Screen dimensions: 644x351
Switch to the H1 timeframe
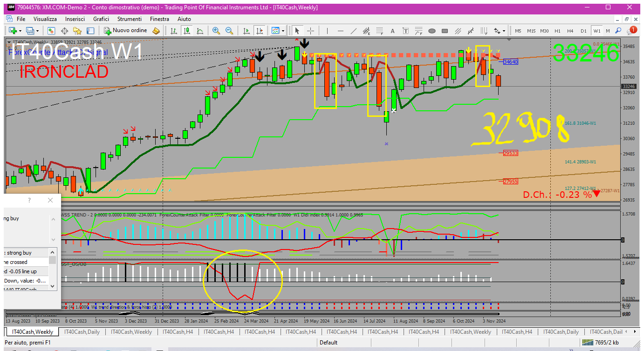(557, 31)
